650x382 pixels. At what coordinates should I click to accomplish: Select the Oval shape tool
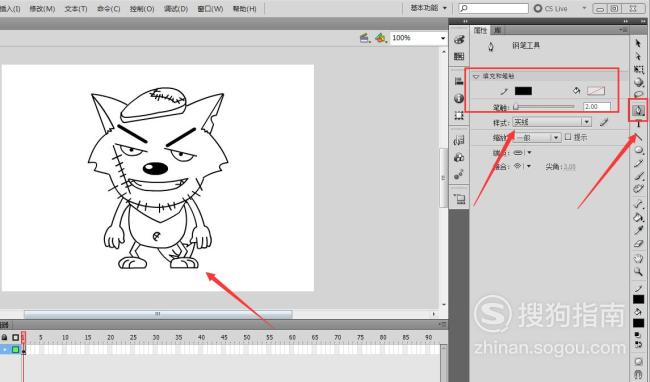pos(638,150)
